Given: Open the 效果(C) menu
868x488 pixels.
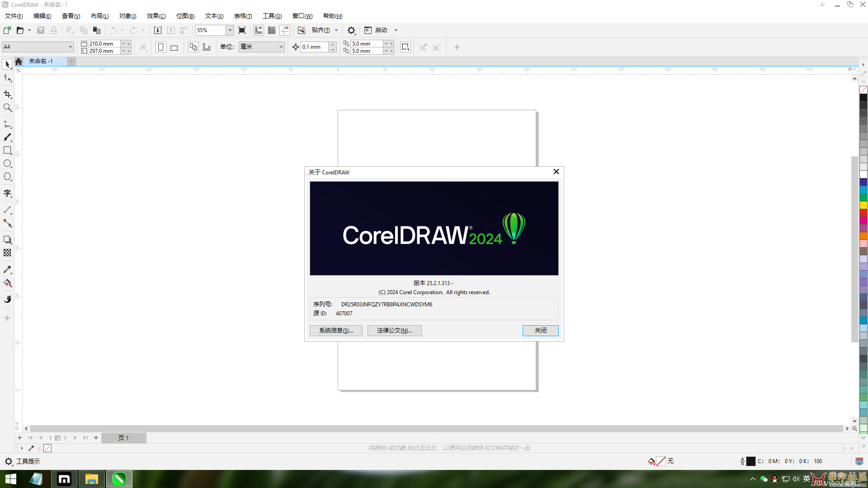Looking at the screenshot, I should tap(156, 16).
